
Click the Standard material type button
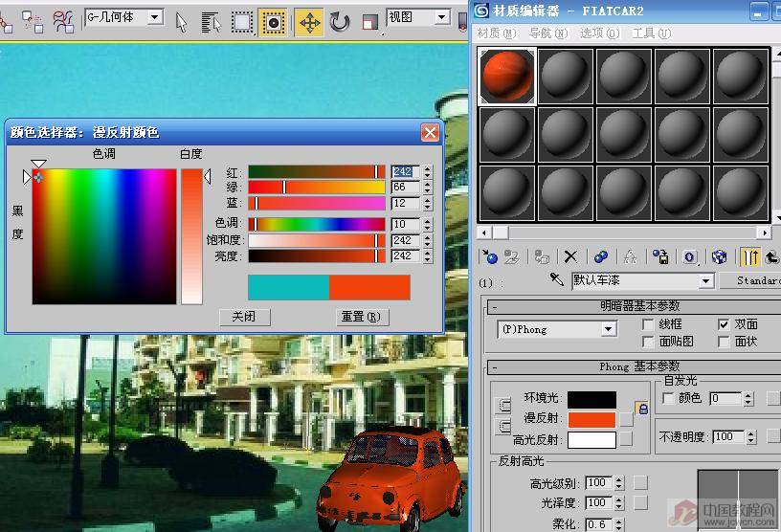coord(750,281)
